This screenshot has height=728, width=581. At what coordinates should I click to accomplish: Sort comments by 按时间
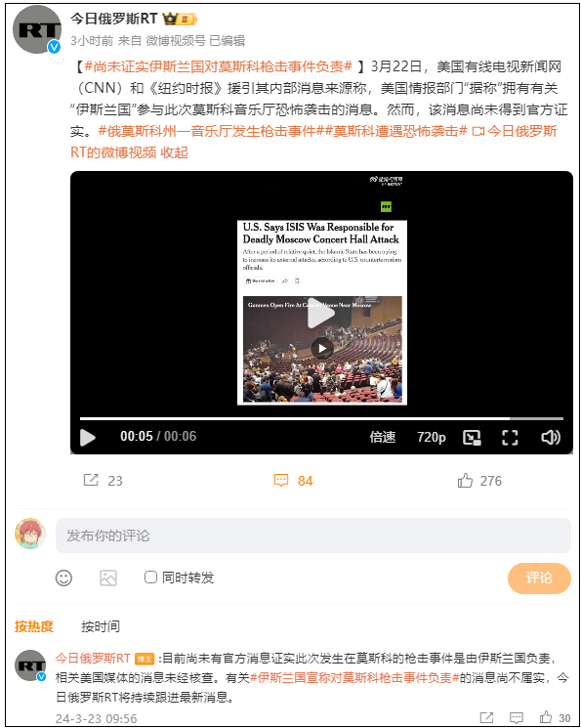click(x=101, y=626)
